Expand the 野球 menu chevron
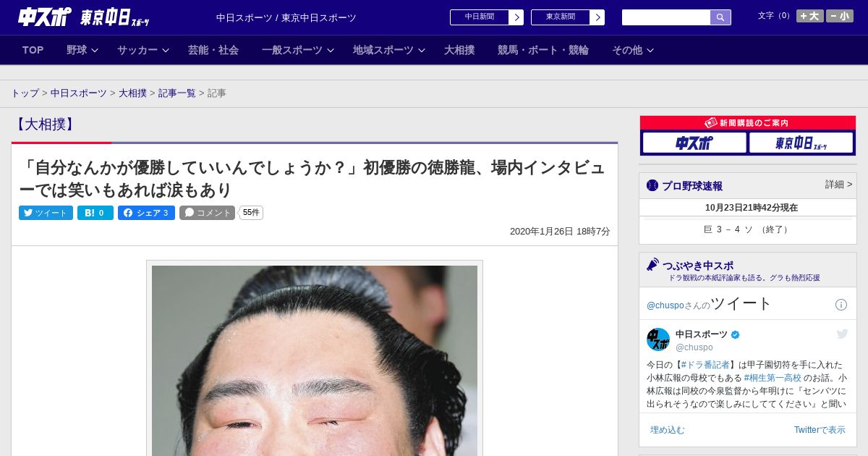The width and height of the screenshot is (868, 456). click(x=95, y=51)
